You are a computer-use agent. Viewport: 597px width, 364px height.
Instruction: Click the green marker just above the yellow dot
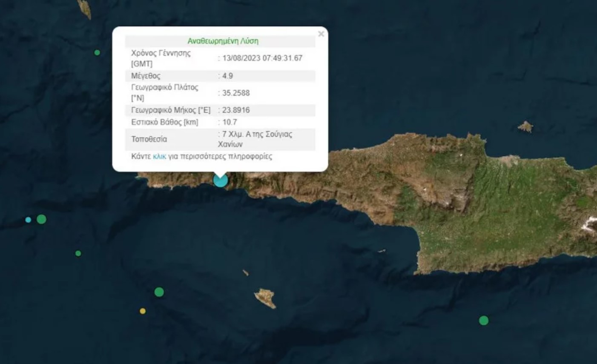pos(159,292)
